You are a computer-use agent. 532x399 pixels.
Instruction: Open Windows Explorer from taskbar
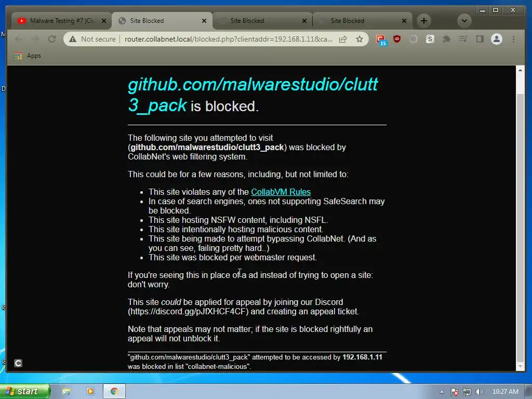[x=66, y=392]
